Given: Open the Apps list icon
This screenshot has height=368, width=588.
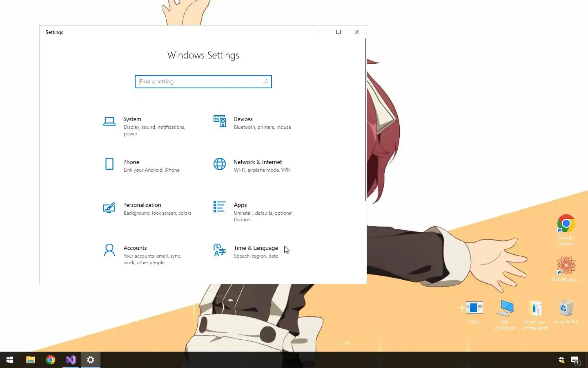Looking at the screenshot, I should tap(219, 206).
